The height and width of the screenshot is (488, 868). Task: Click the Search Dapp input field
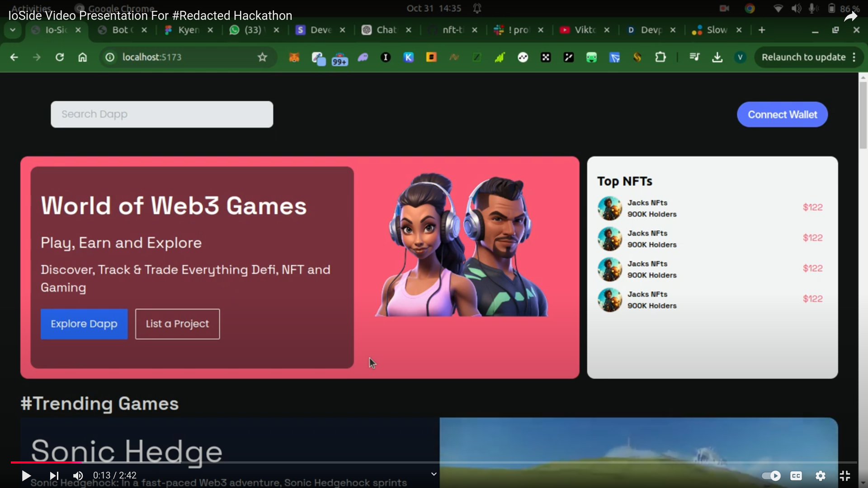(162, 114)
